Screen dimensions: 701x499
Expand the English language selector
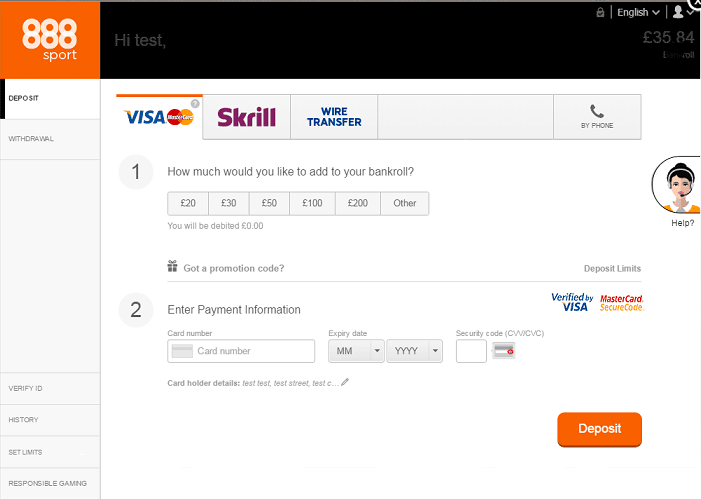point(638,12)
